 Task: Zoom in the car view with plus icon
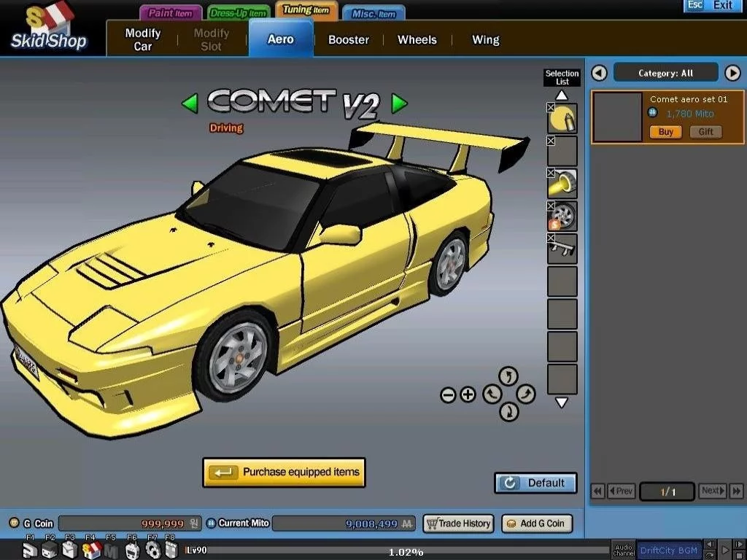[468, 395]
